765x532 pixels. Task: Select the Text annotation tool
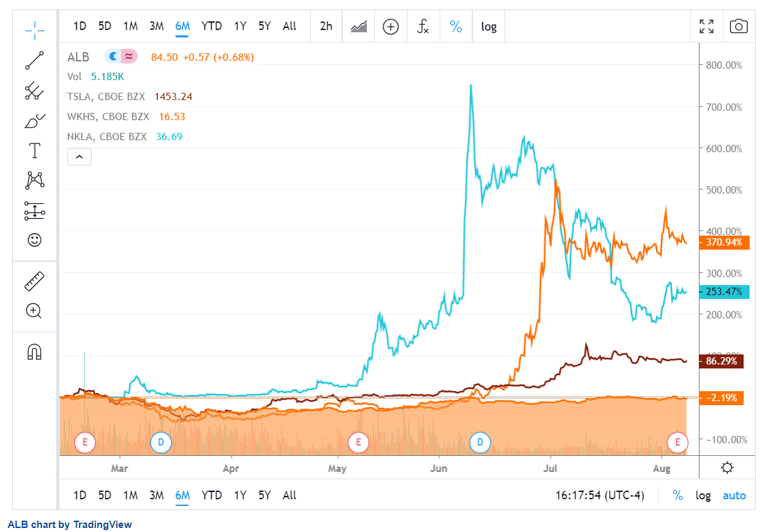pyautogui.click(x=34, y=150)
